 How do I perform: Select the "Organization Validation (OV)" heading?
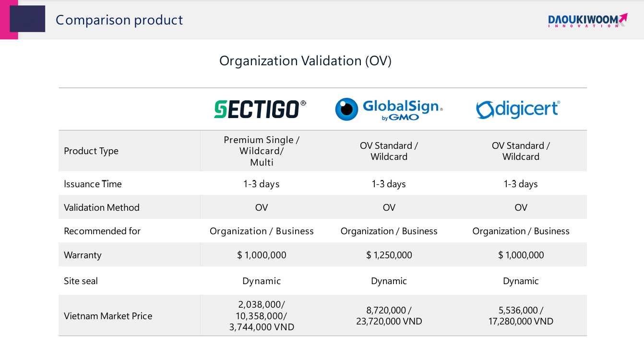[305, 61]
